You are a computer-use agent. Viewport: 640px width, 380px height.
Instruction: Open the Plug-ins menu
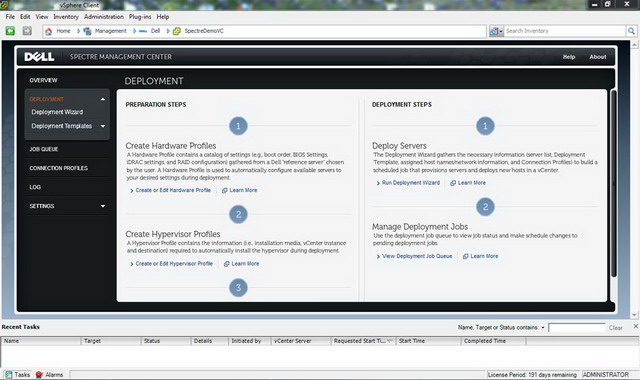pos(140,17)
